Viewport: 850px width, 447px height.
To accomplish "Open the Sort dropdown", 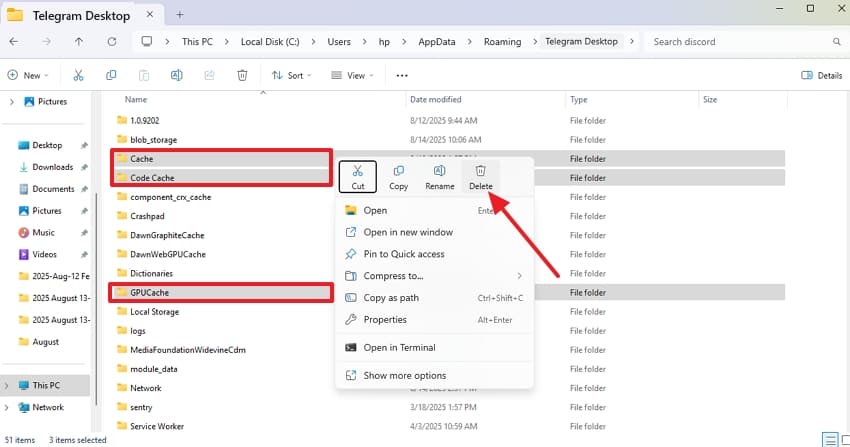I will (292, 75).
